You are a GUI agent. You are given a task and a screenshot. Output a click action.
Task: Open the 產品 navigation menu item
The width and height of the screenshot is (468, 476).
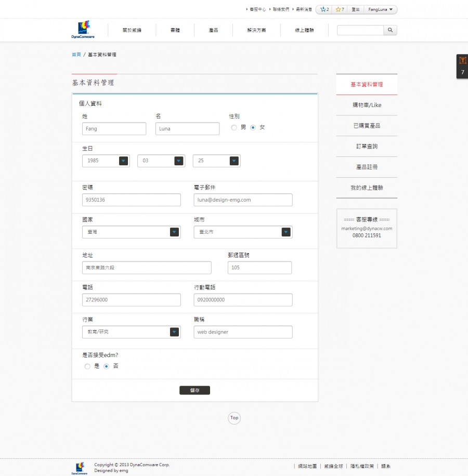213,31
